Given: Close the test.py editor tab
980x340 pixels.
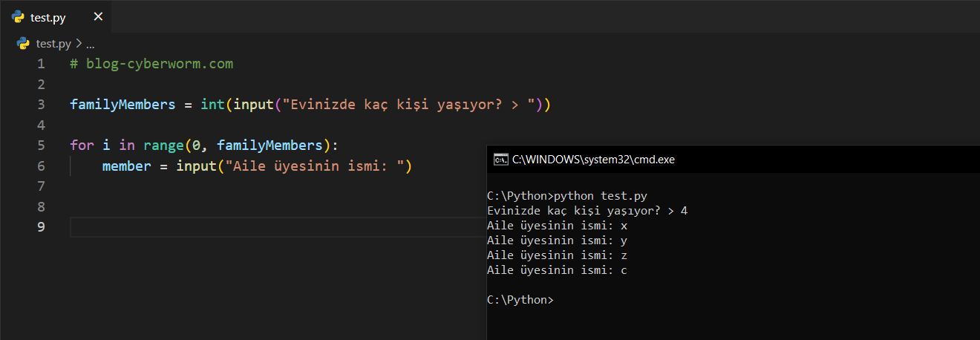Looking at the screenshot, I should pos(98,17).
